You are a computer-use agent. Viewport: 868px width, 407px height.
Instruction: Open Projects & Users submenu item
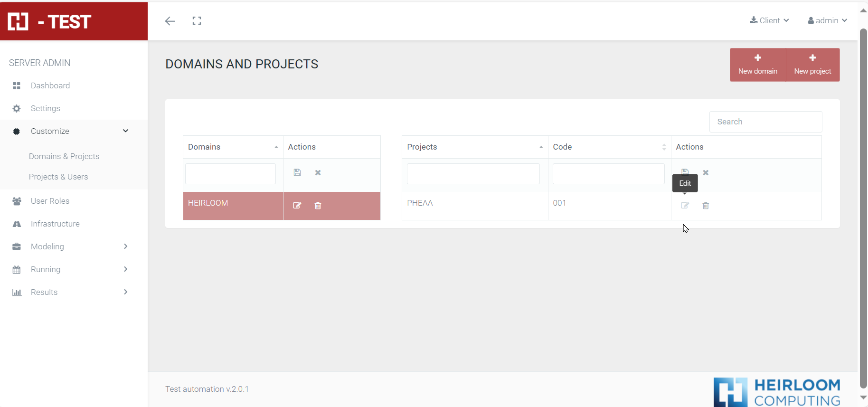[58, 177]
